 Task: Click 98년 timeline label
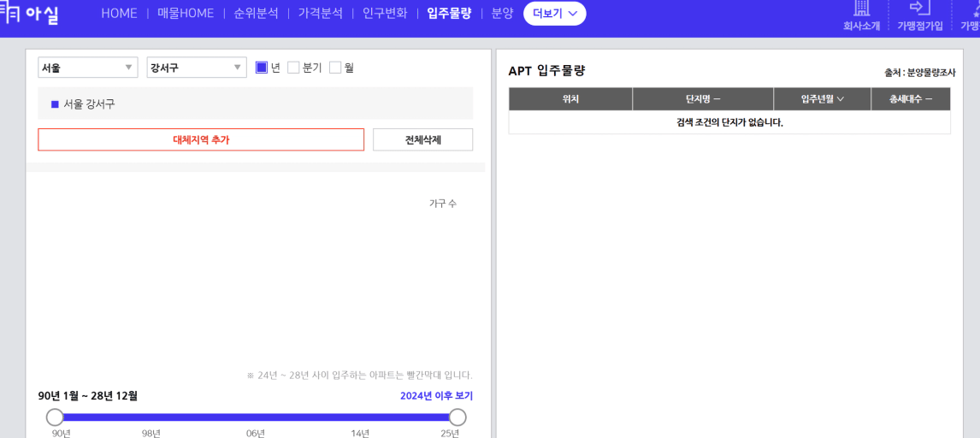[x=152, y=433]
